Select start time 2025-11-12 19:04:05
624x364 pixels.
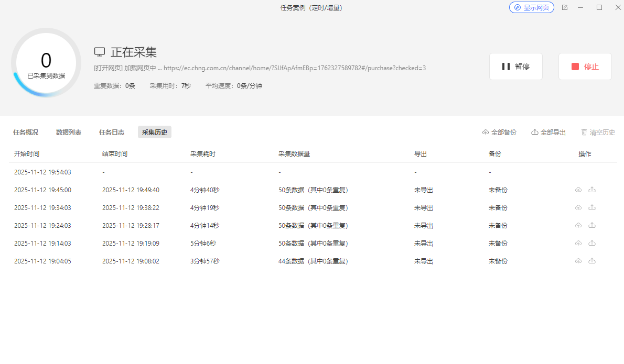[x=42, y=261]
